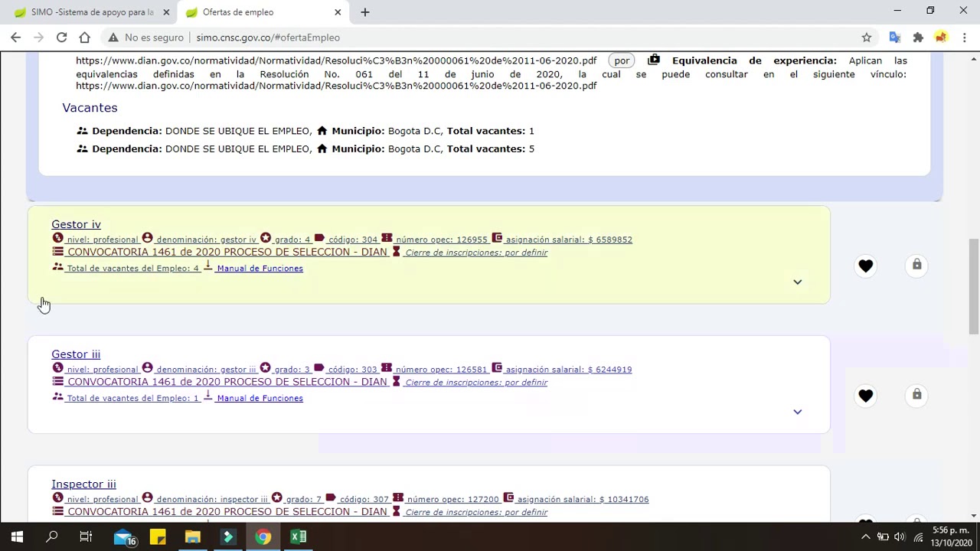Go back to previous page

15,37
